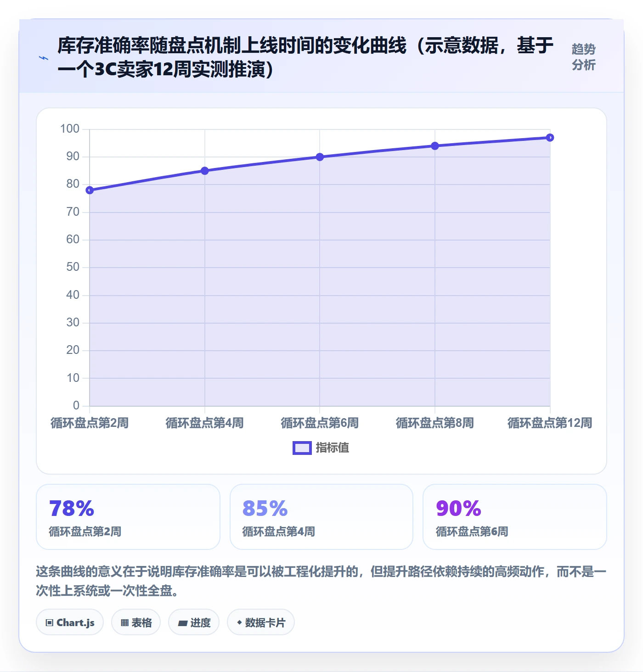Screen dimensions: 643x672
Task: Click the y-axis value 20
Action: click(x=73, y=350)
